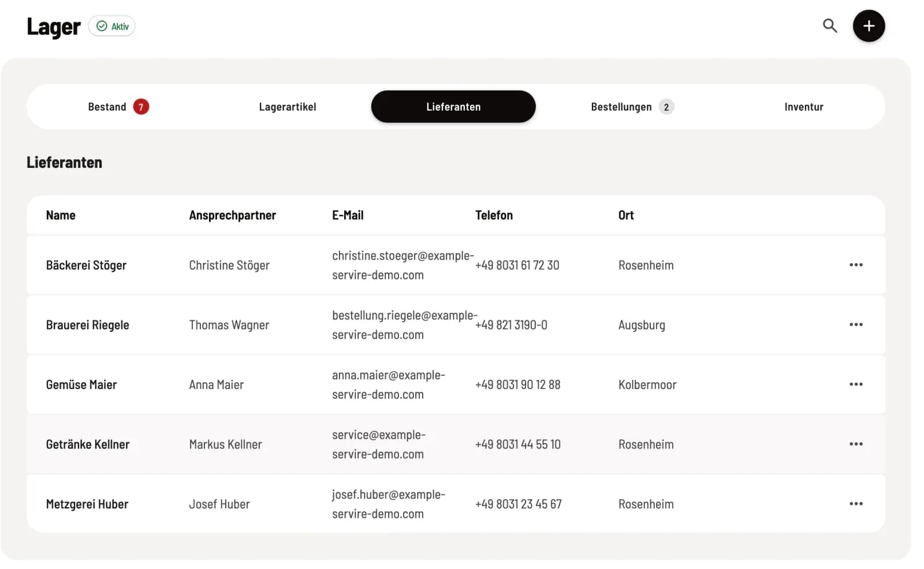Select supplier name Metzgerei Huber
This screenshot has width=924, height=569.
pyautogui.click(x=87, y=504)
